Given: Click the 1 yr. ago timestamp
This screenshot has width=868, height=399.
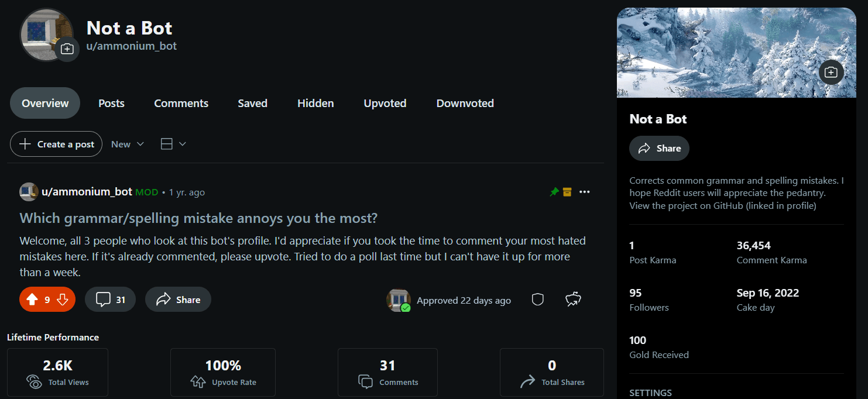Looking at the screenshot, I should (187, 192).
